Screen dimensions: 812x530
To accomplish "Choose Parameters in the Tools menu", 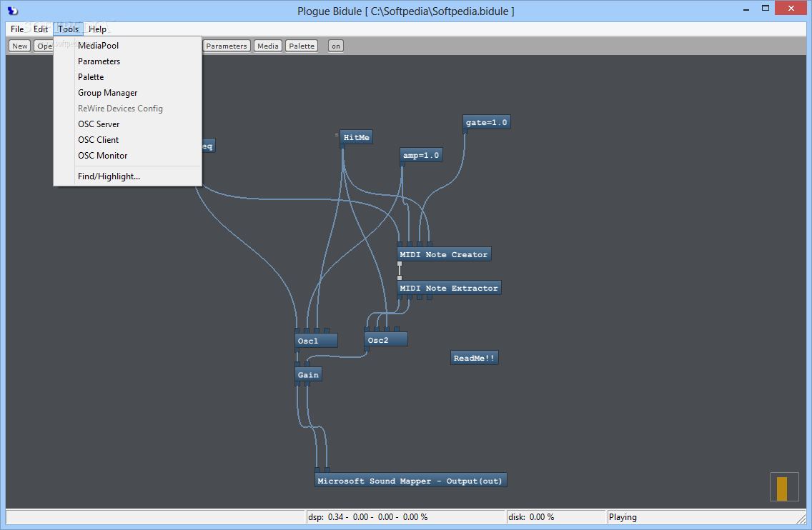I will pos(127,61).
